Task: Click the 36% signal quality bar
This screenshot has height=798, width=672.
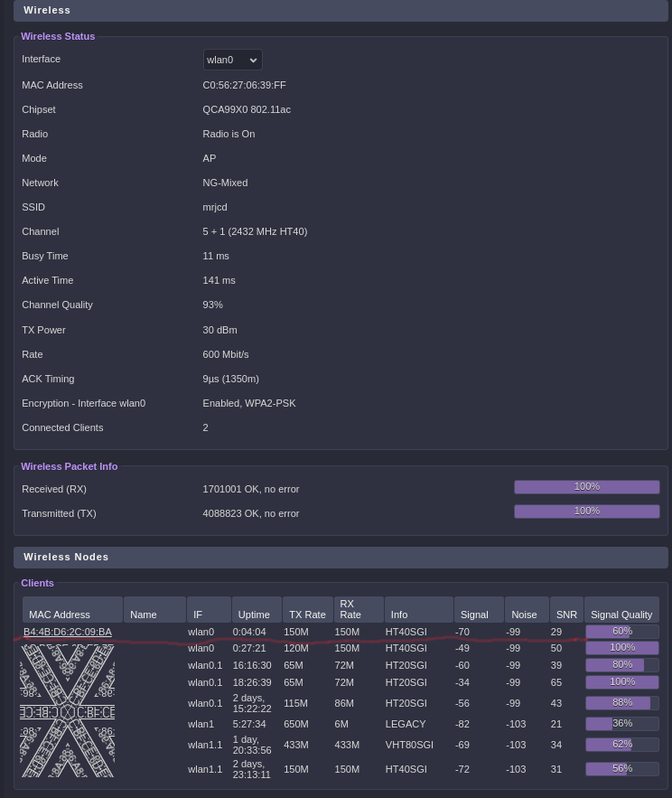Action: [622, 724]
